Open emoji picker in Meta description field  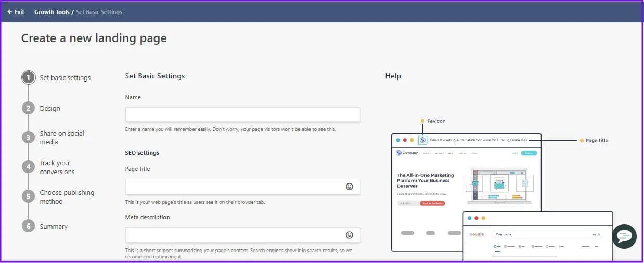click(350, 235)
